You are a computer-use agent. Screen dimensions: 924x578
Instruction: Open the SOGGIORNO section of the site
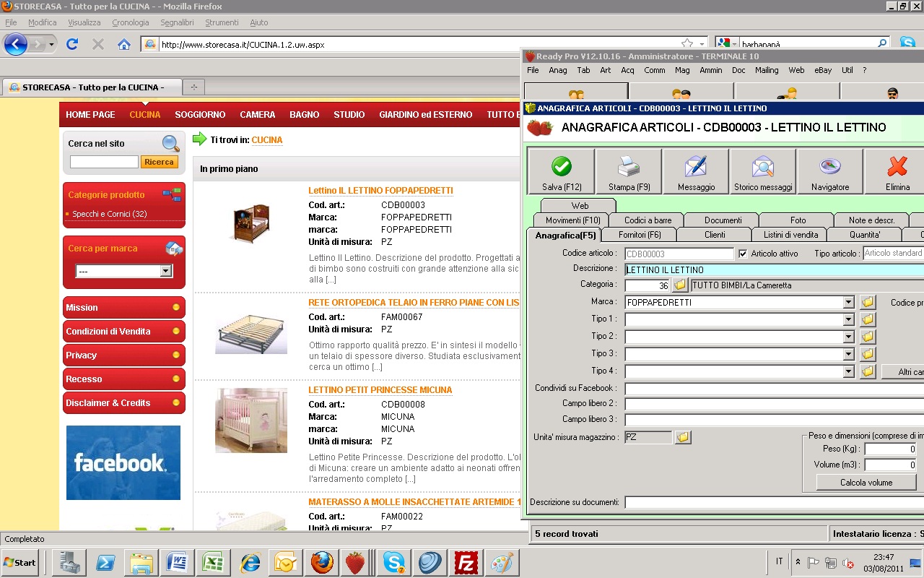200,115
